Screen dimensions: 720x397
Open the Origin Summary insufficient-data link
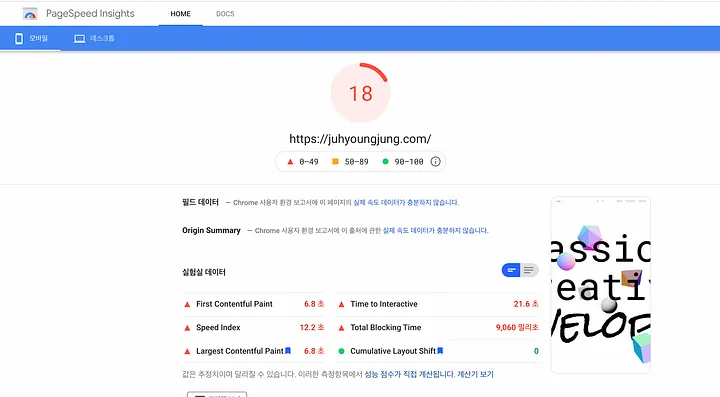coord(435,230)
